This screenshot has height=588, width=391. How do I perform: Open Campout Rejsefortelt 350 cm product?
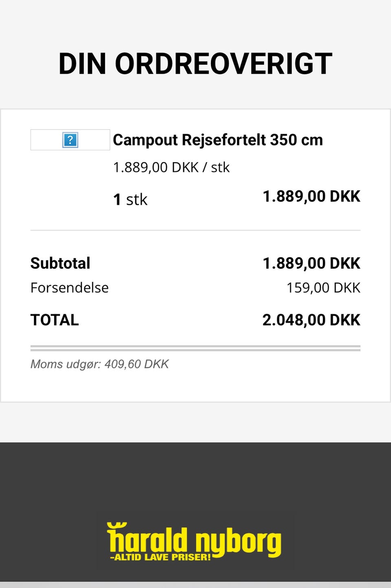tap(217, 140)
